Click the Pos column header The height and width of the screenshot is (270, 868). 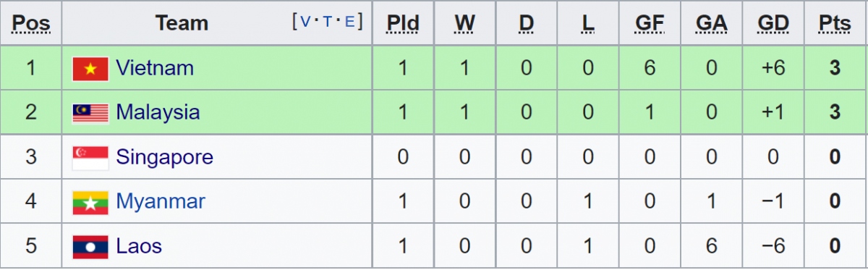(x=31, y=24)
